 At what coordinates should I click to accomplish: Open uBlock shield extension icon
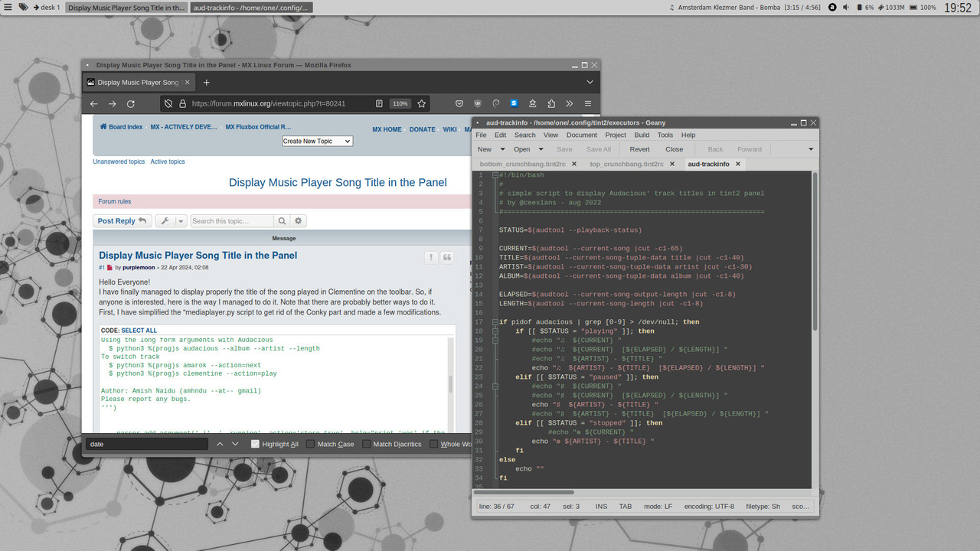point(478,103)
